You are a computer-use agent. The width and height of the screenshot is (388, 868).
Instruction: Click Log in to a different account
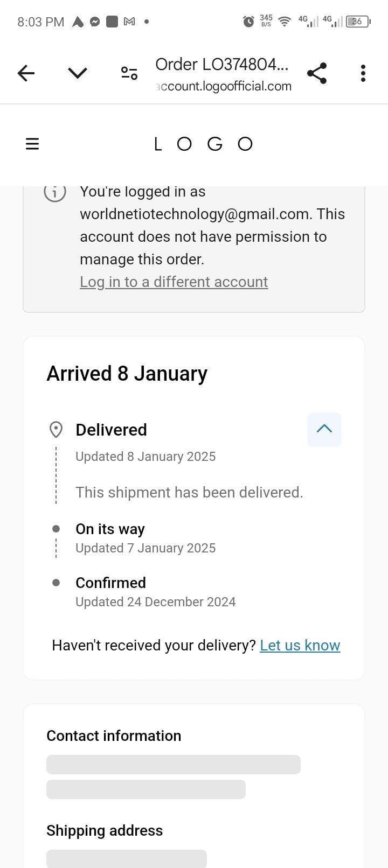click(174, 282)
